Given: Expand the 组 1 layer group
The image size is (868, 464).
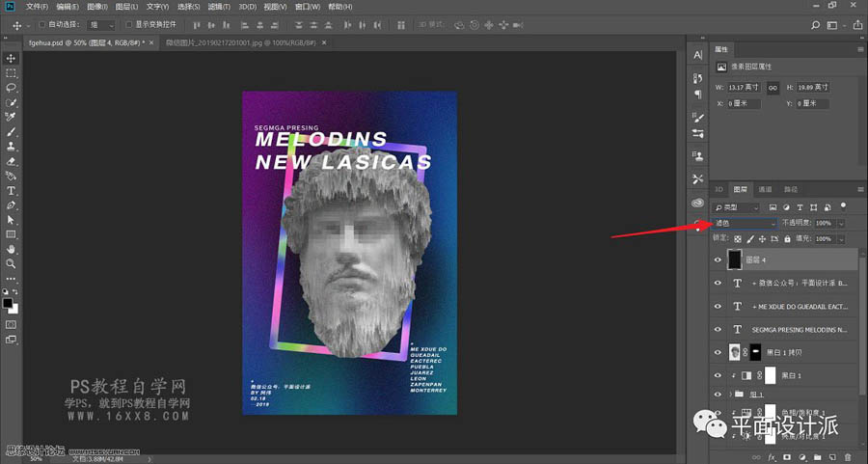Looking at the screenshot, I should point(729,395).
